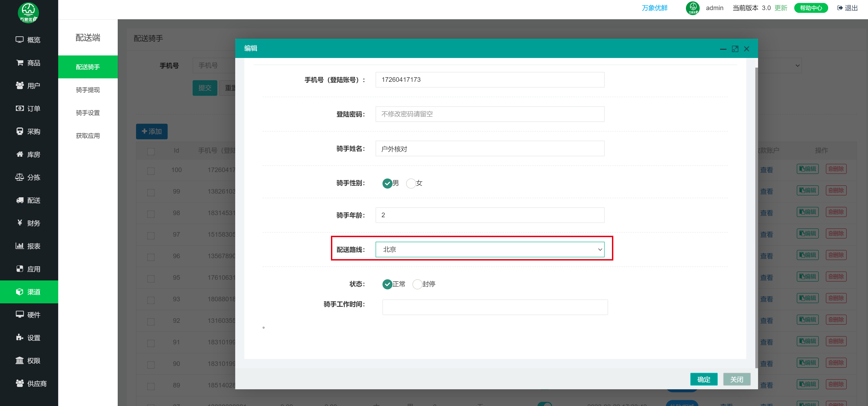Open the 订单 orders sidebar icon
This screenshot has width=868, height=406.
tap(19, 108)
